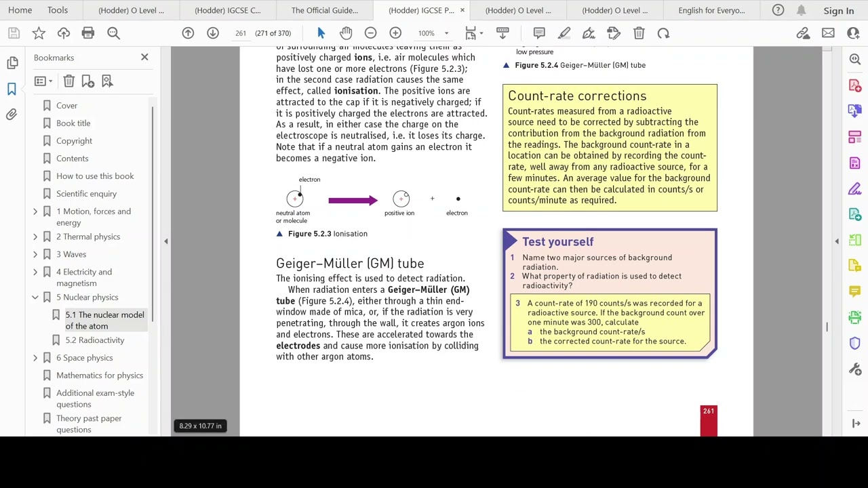
Task: Zoom out with minus button
Action: (x=370, y=33)
